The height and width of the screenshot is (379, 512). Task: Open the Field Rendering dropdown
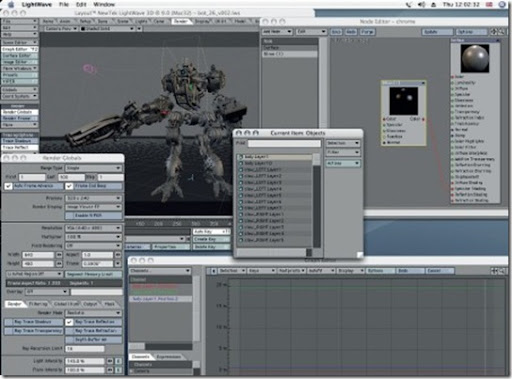tap(93, 246)
